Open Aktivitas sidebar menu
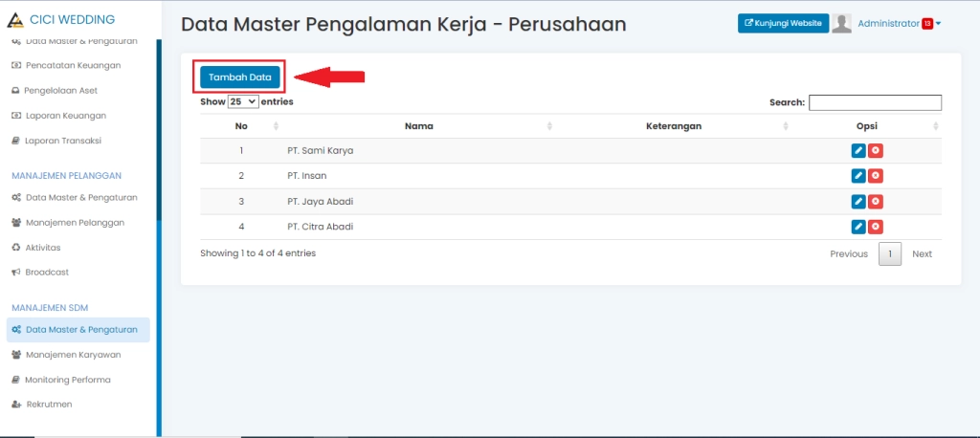The width and height of the screenshot is (980, 438). coord(37,248)
